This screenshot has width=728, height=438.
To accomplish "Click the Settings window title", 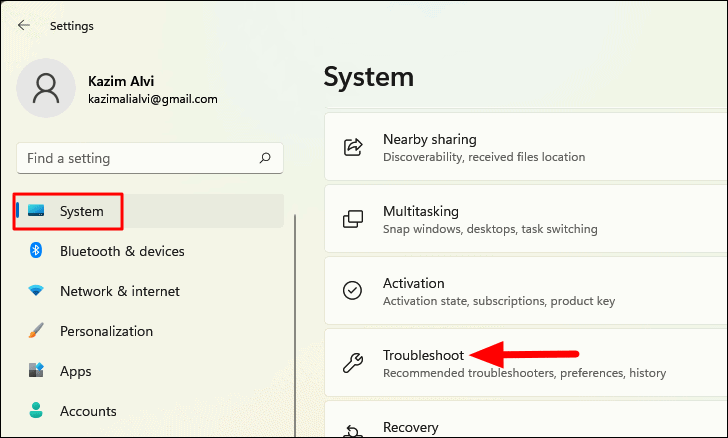I will 72,26.
